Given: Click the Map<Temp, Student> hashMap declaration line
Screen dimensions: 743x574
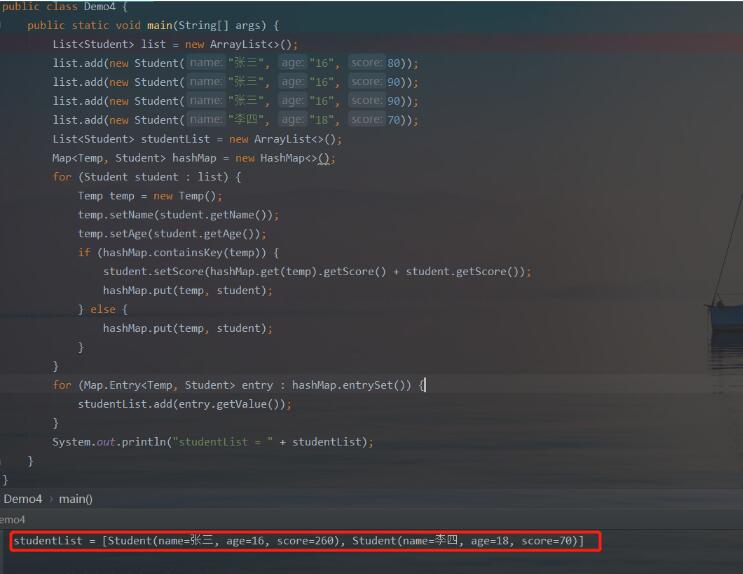Looking at the screenshot, I should (194, 158).
